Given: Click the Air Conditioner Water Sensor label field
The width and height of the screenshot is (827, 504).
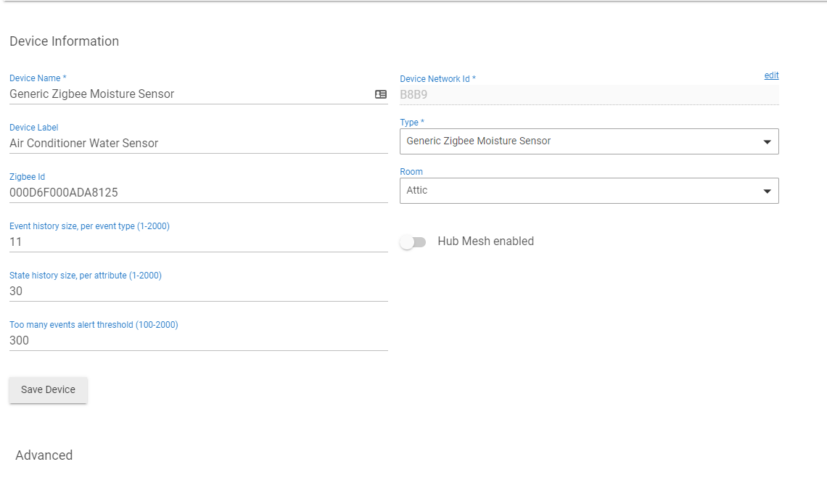Looking at the screenshot, I should (x=199, y=144).
